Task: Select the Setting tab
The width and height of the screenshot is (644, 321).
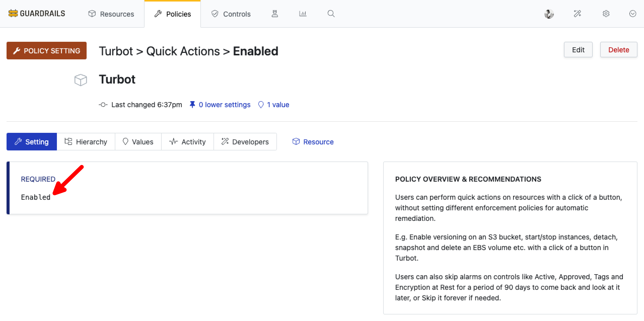Action: (x=32, y=141)
